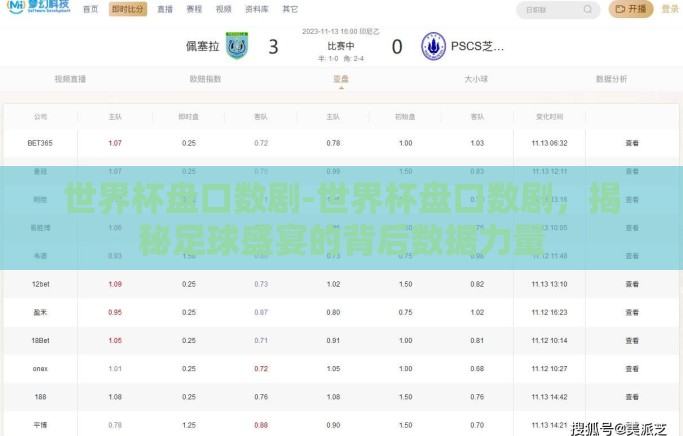Click the 登录 link

670,9
